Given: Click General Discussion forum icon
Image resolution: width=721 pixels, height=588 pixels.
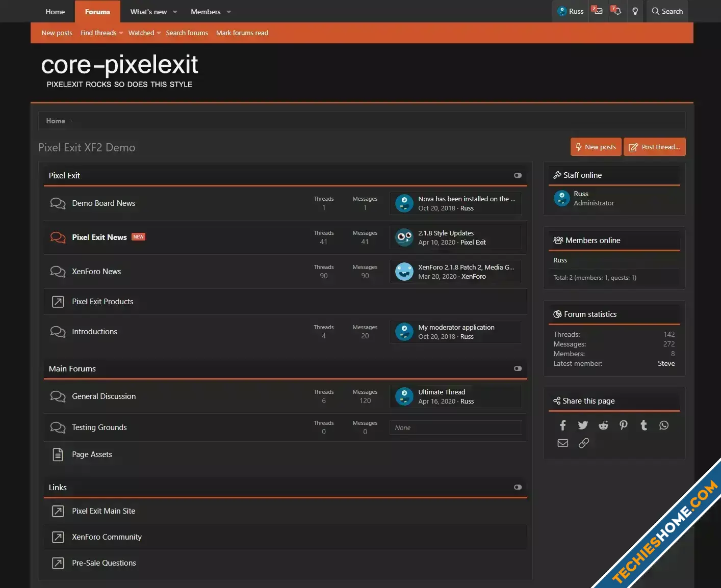Looking at the screenshot, I should 58,396.
